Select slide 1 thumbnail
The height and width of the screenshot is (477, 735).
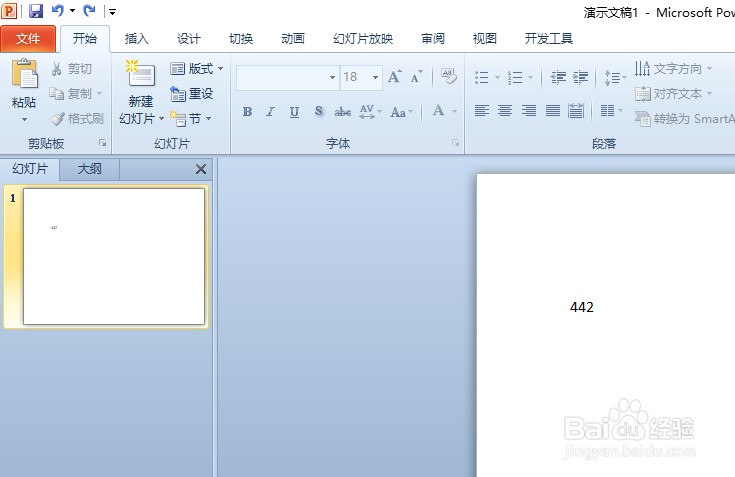pyautogui.click(x=114, y=256)
